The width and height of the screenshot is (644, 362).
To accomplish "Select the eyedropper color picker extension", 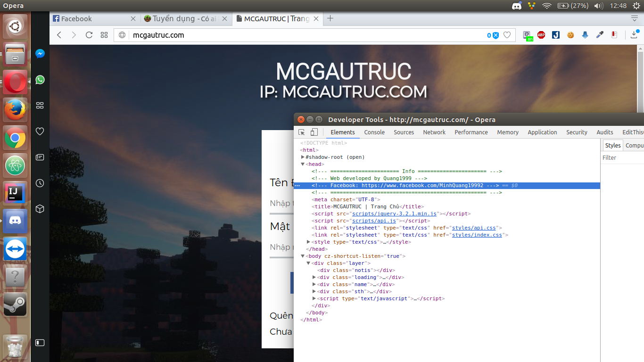I will (x=600, y=35).
